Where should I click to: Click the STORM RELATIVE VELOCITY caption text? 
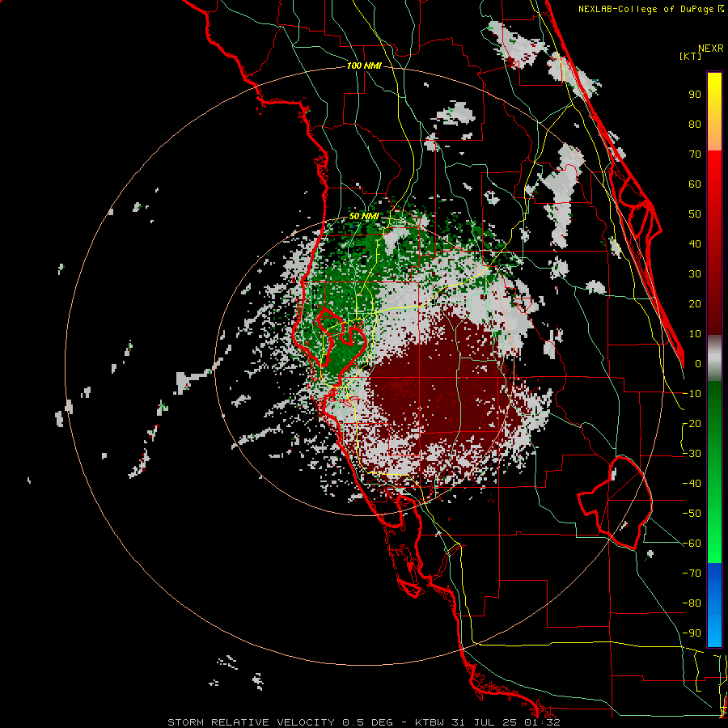(x=251, y=722)
